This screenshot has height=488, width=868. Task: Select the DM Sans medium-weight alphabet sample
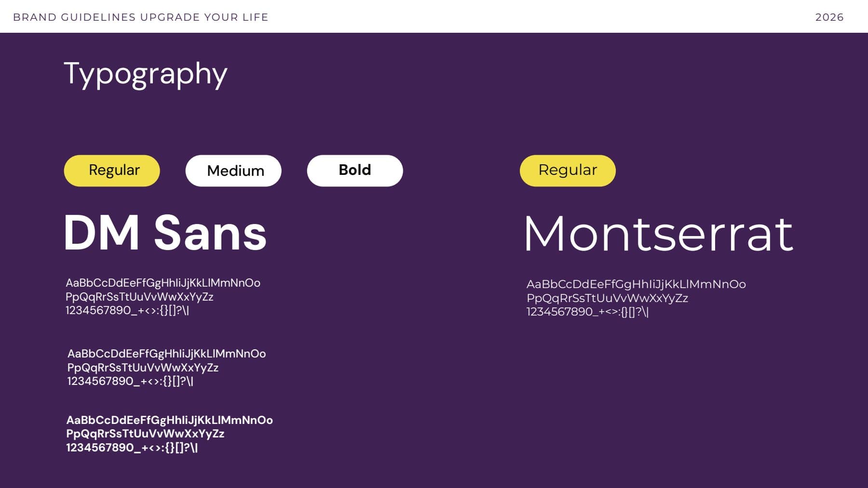166,368
